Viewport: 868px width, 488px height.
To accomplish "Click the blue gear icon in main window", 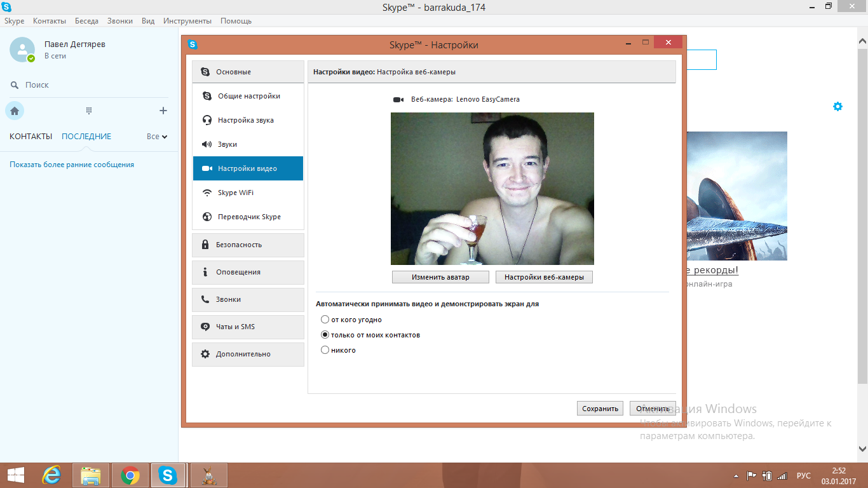I will [x=837, y=107].
